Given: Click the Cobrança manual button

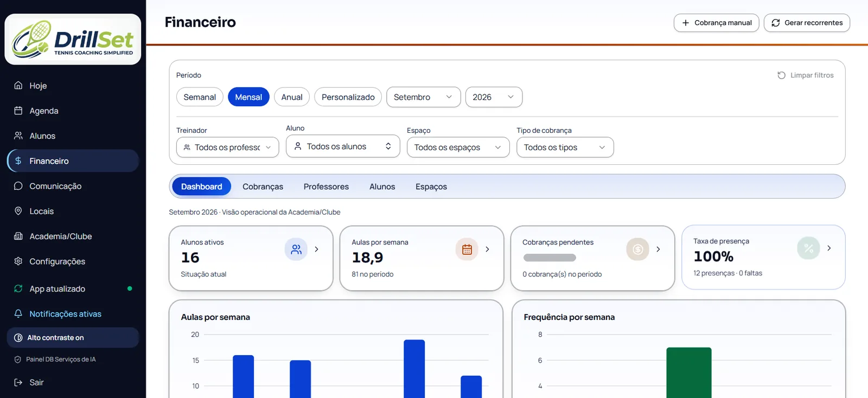Looking at the screenshot, I should (x=717, y=23).
